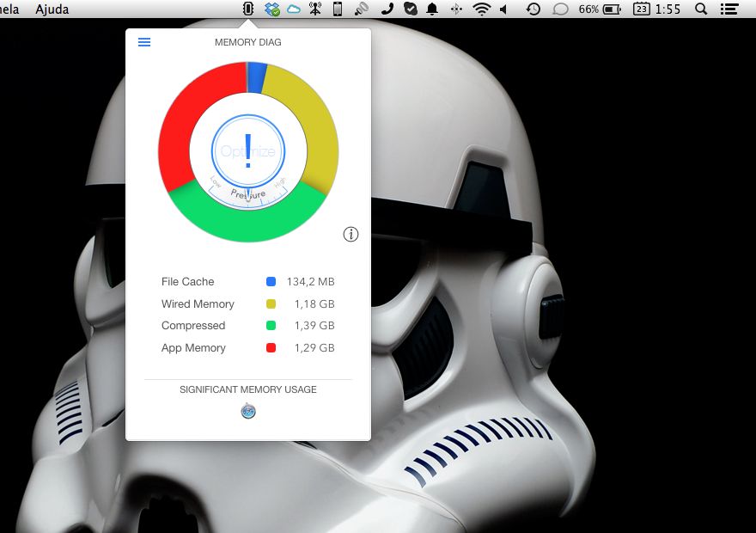Click the red App Memory color swatch
756x533 pixels.
click(271, 347)
